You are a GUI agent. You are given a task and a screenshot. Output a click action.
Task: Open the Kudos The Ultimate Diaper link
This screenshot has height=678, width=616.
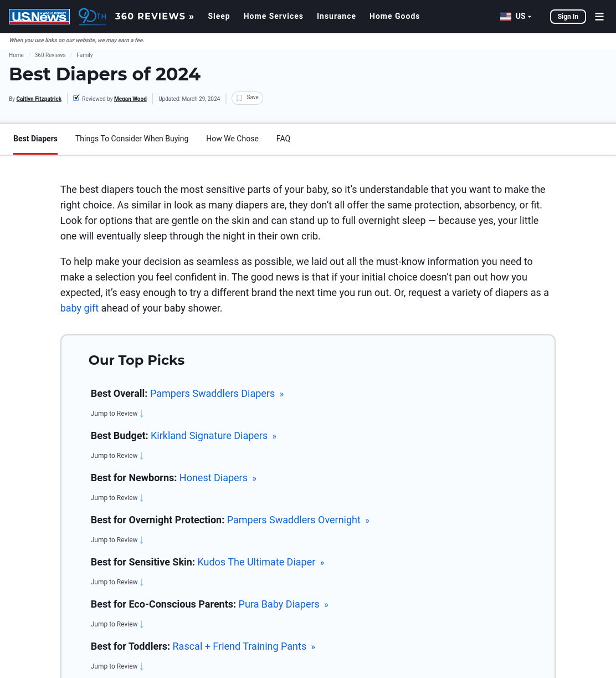point(260,562)
